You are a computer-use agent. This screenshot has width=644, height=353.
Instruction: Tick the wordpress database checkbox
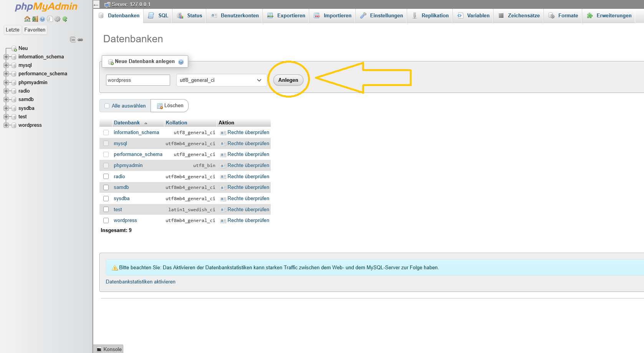pyautogui.click(x=106, y=220)
